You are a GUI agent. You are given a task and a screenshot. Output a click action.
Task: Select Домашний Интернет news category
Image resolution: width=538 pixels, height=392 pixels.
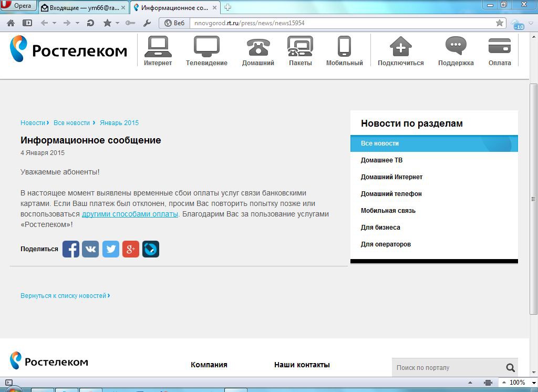click(x=391, y=177)
